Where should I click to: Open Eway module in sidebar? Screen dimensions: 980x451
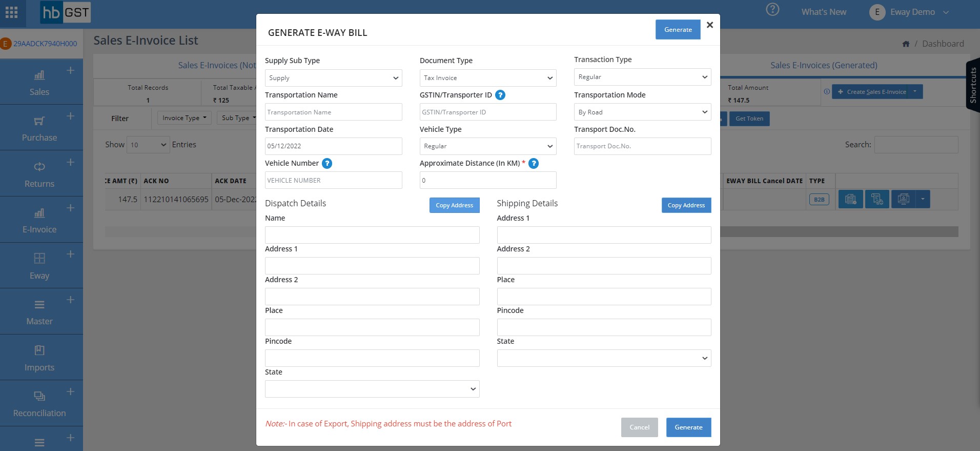pos(39,267)
